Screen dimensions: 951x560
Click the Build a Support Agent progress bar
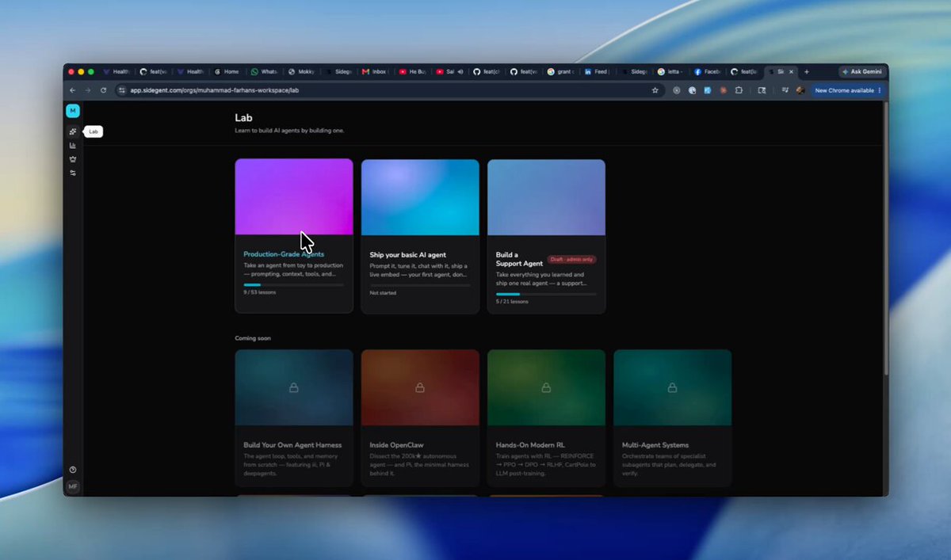coord(546,294)
